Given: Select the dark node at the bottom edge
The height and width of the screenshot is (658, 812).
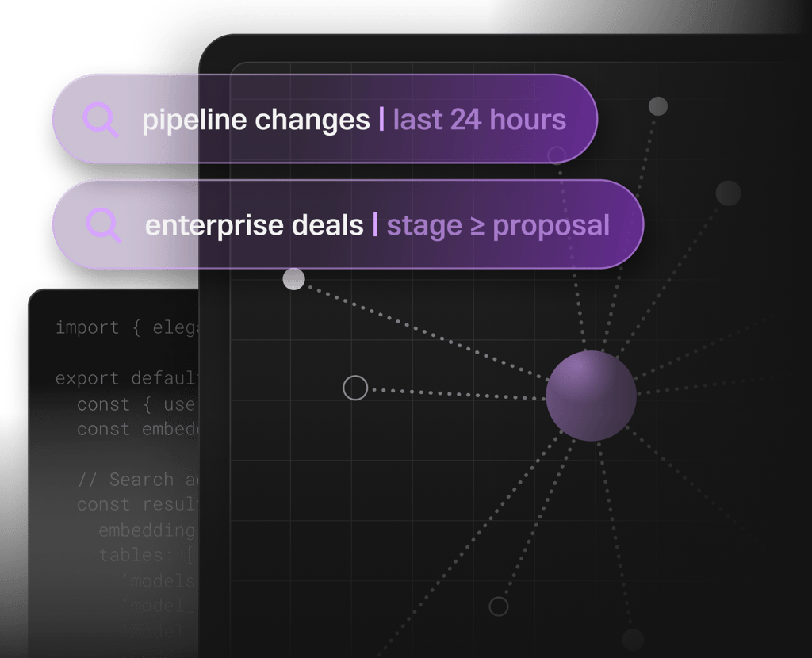Looking at the screenshot, I should point(633,639).
